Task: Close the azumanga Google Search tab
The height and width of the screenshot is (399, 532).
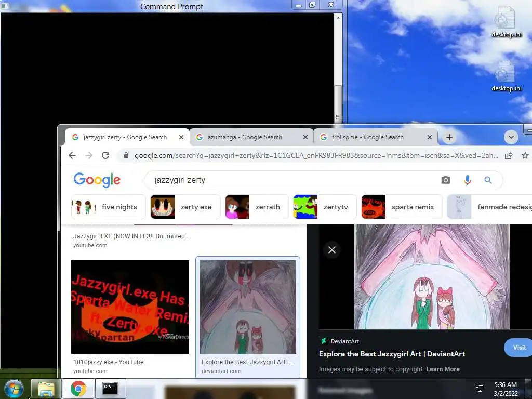Action: point(305,137)
